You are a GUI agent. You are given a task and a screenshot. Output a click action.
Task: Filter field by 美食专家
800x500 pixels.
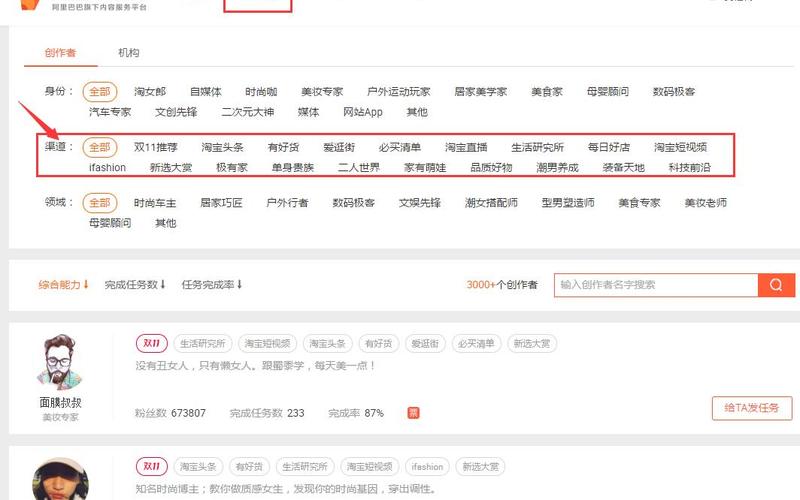click(x=639, y=203)
